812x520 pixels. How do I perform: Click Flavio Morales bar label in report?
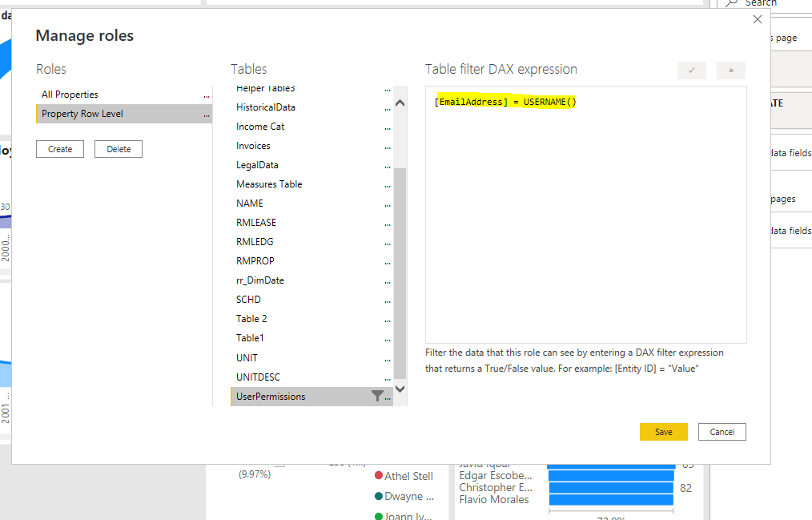coord(494,499)
